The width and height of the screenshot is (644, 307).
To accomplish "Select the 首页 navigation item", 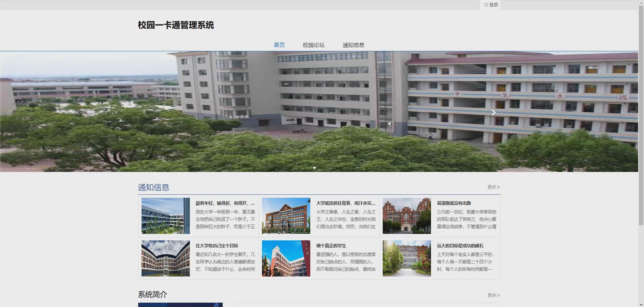I will click(279, 45).
